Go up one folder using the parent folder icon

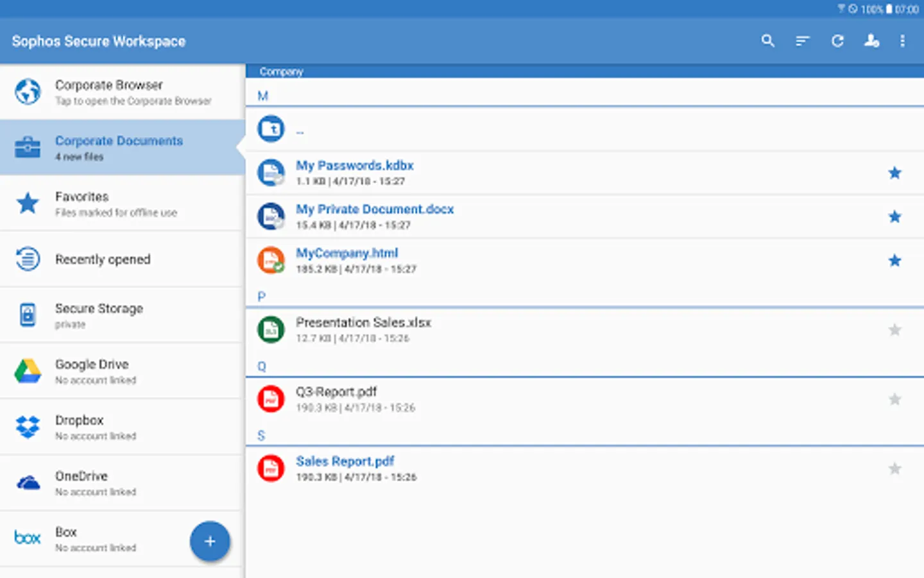coord(271,129)
